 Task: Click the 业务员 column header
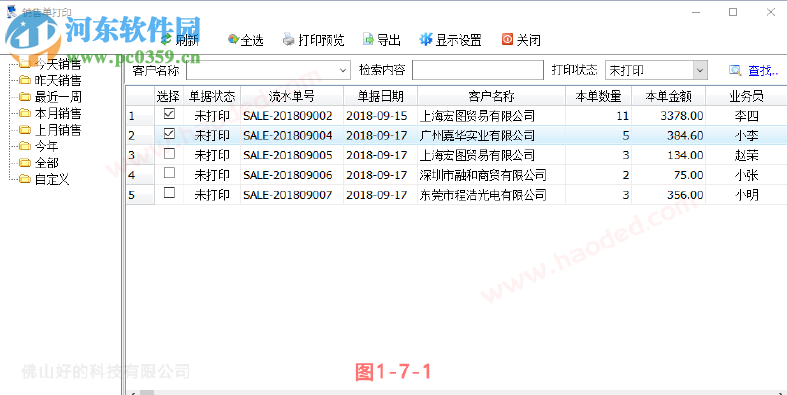(746, 96)
